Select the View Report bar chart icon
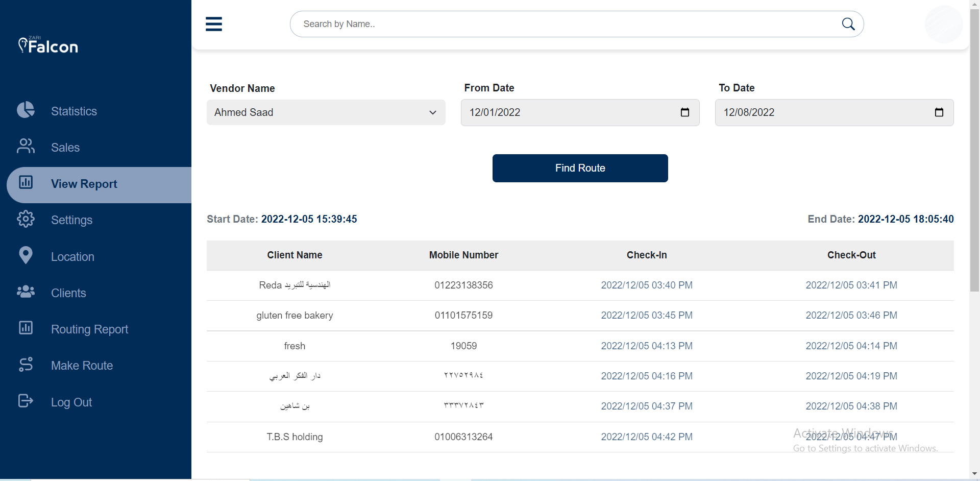Image resolution: width=980 pixels, height=481 pixels. [x=26, y=183]
